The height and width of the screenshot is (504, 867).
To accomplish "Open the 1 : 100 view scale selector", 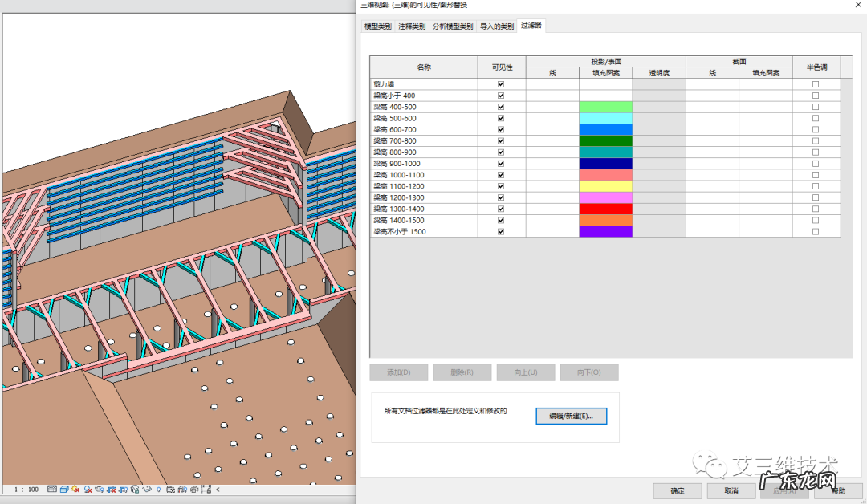I will pos(26,489).
